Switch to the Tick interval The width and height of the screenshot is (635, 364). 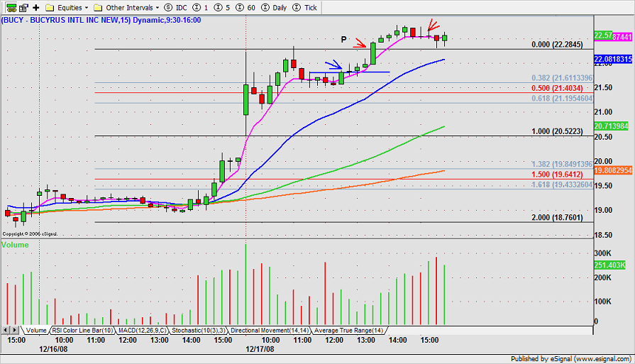304,7
